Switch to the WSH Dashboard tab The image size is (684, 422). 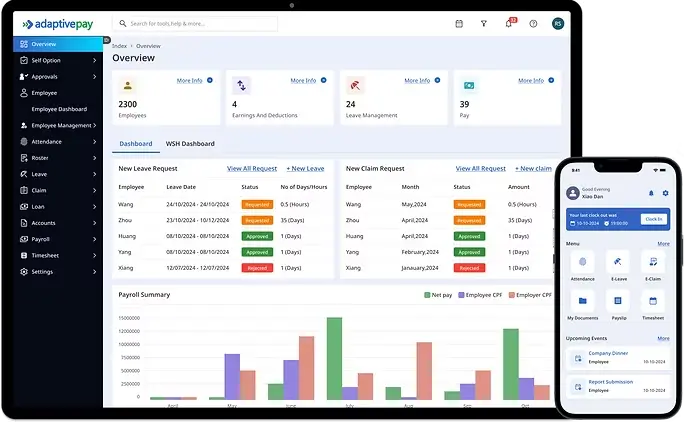point(190,144)
